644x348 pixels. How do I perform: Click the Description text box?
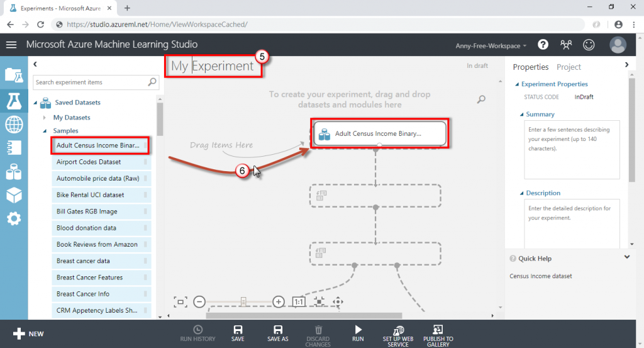point(572,224)
